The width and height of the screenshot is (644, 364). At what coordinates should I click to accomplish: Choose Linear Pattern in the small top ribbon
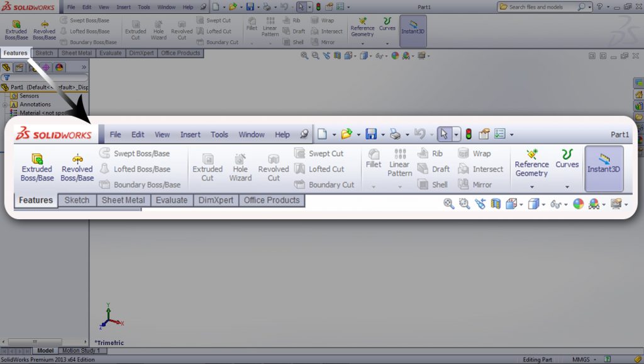270,27
